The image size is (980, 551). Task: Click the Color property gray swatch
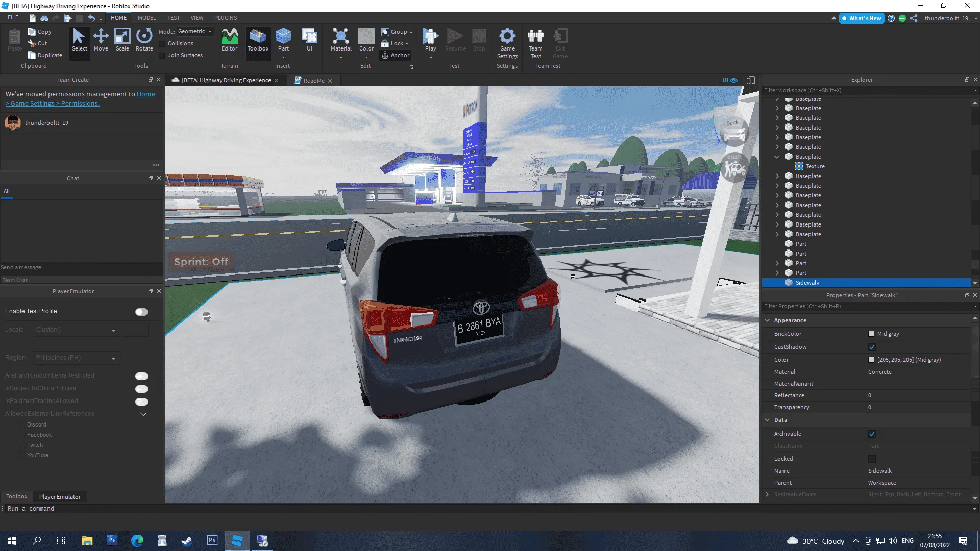tap(871, 360)
